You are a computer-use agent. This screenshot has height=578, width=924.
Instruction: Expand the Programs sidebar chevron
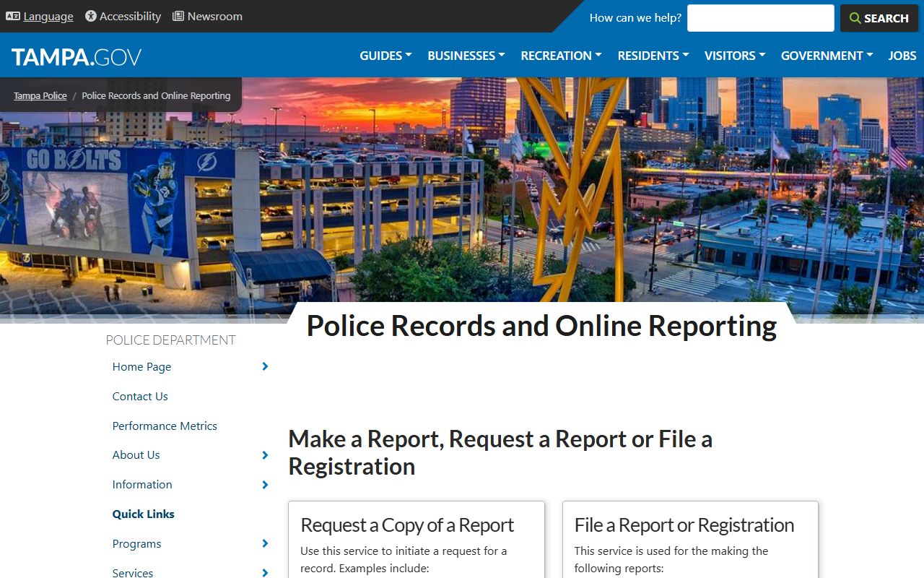click(x=265, y=544)
